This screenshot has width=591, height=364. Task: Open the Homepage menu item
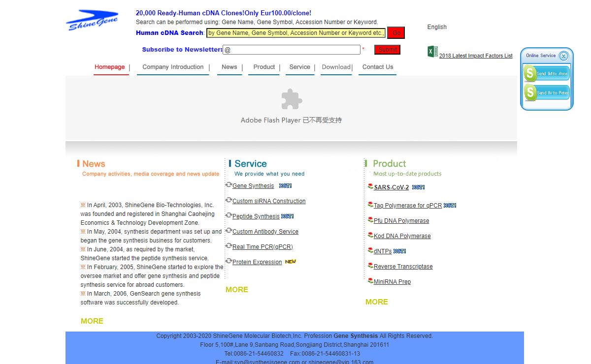(x=110, y=67)
